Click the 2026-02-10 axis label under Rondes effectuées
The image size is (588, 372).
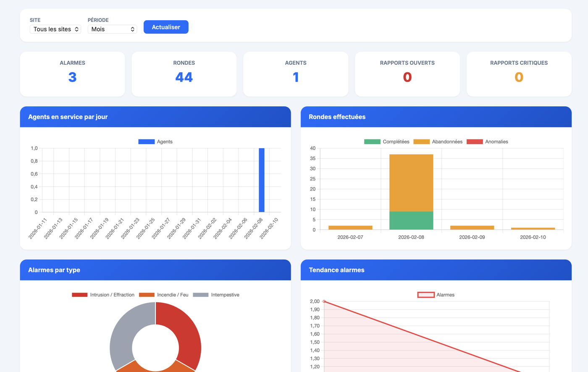click(533, 237)
